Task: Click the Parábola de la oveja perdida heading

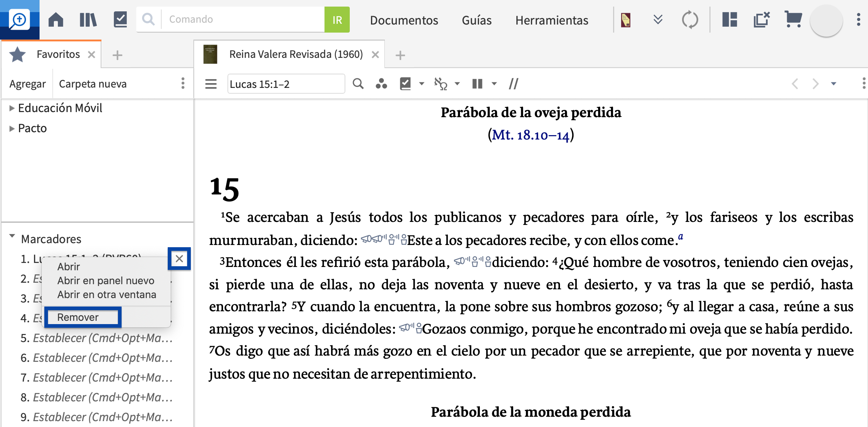Action: [531, 112]
